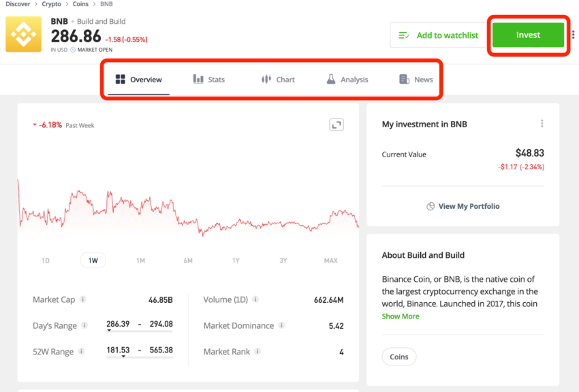Image resolution: width=579 pixels, height=392 pixels.
Task: Select the 1M chart timeframe
Action: pos(140,261)
